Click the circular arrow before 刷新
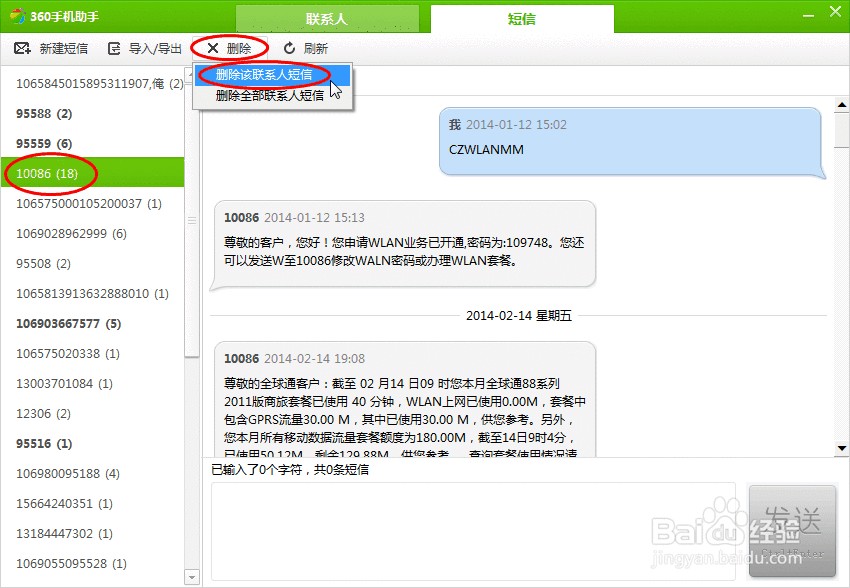 [288, 47]
